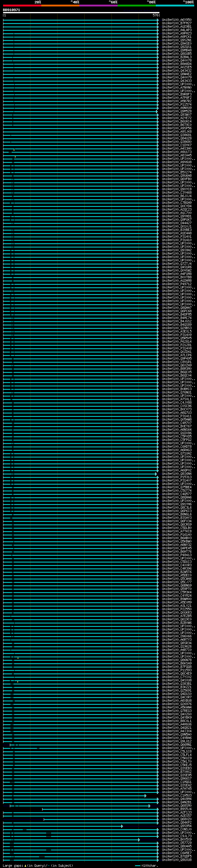Select the UniRef100_A0ZSE5 label
Viewport: 197px width, 868px height.
177,67
